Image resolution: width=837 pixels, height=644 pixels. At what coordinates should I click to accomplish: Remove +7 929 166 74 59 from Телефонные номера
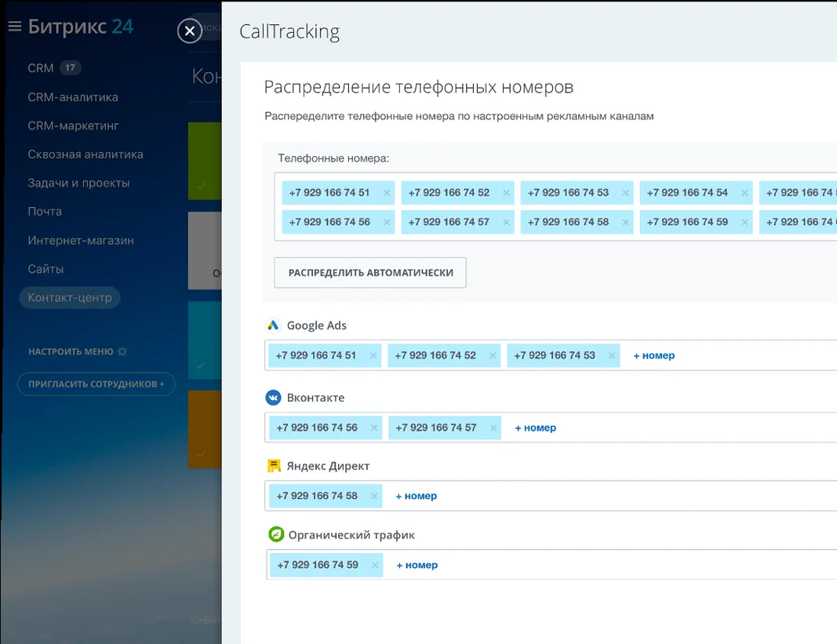click(x=744, y=222)
